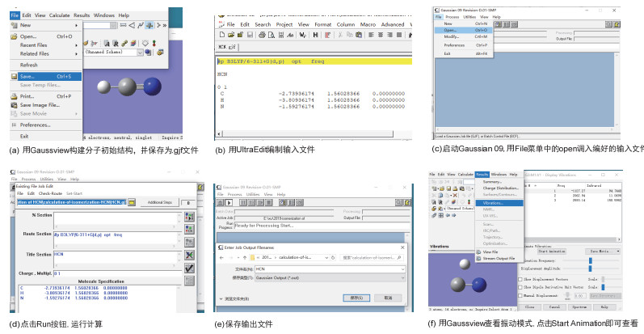Viewport: 644px width, 334px height.
Task: Click the Paste clipboard icon in UltraEdit toolbar
Action: point(359,35)
